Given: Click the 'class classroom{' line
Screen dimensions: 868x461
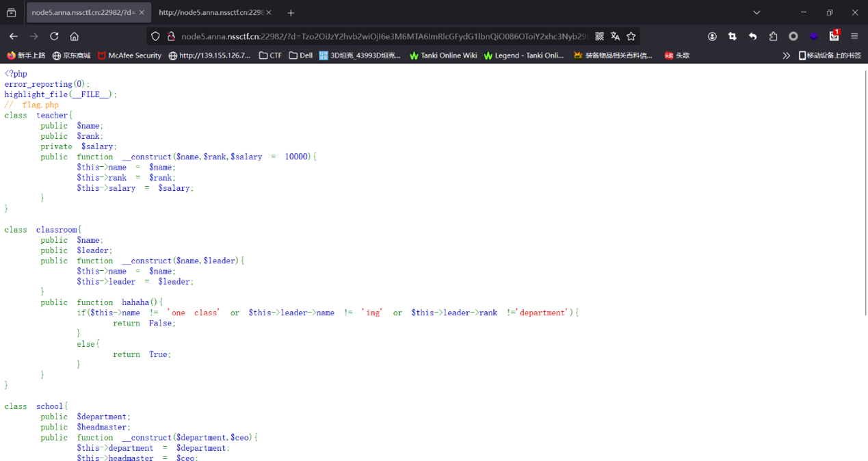Looking at the screenshot, I should point(43,230).
